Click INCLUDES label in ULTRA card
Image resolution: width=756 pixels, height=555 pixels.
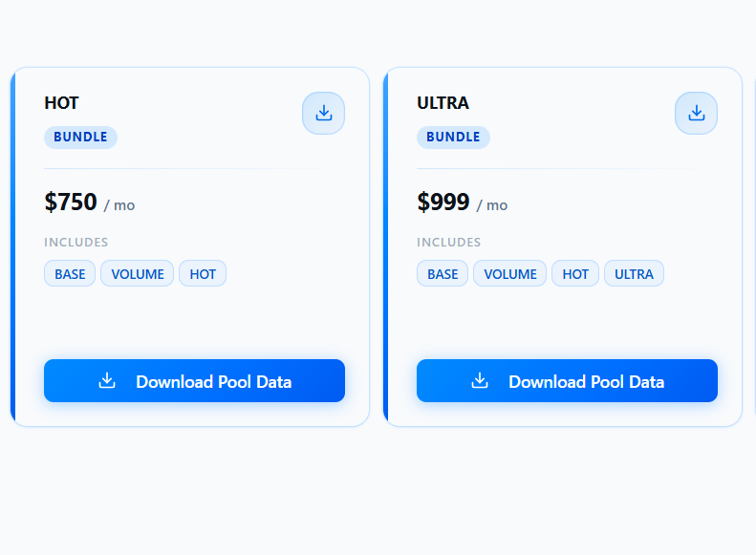click(449, 243)
